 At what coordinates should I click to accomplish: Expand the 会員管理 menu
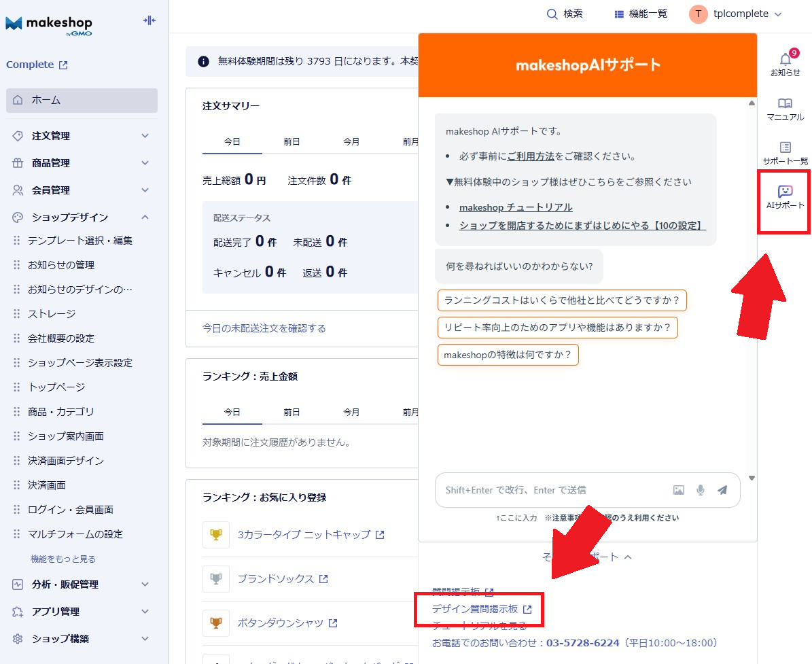[x=82, y=190]
